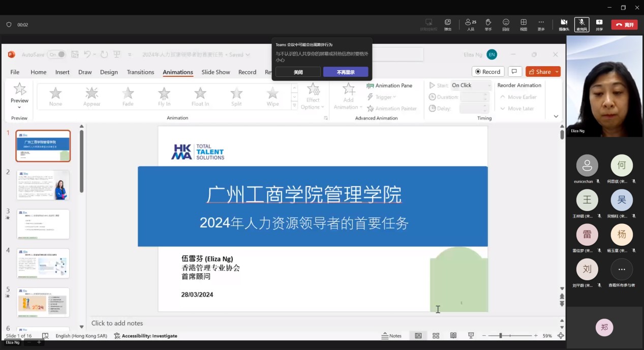Image resolution: width=644 pixels, height=350 pixels.
Task: Switch to the Slide Show tab
Action: [216, 72]
